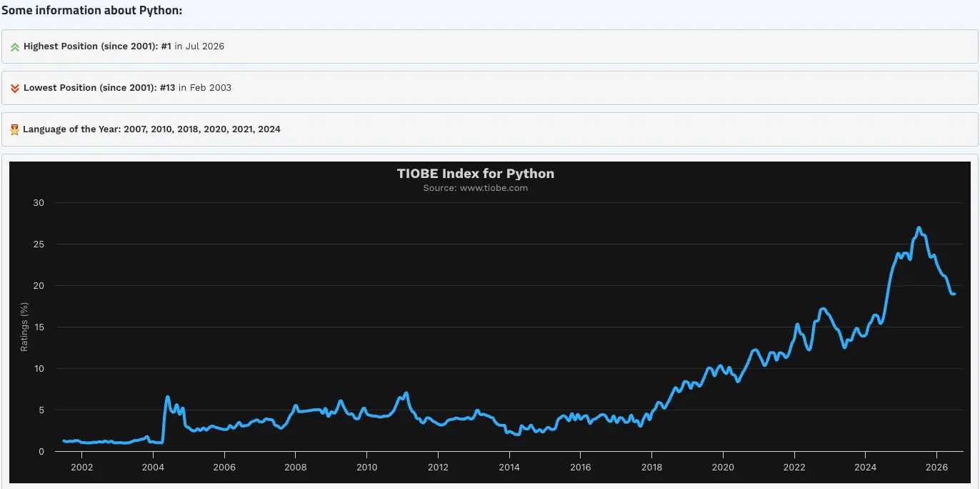Click the 2004 x-axis label
This screenshot has width=980, height=489.
[153, 467]
